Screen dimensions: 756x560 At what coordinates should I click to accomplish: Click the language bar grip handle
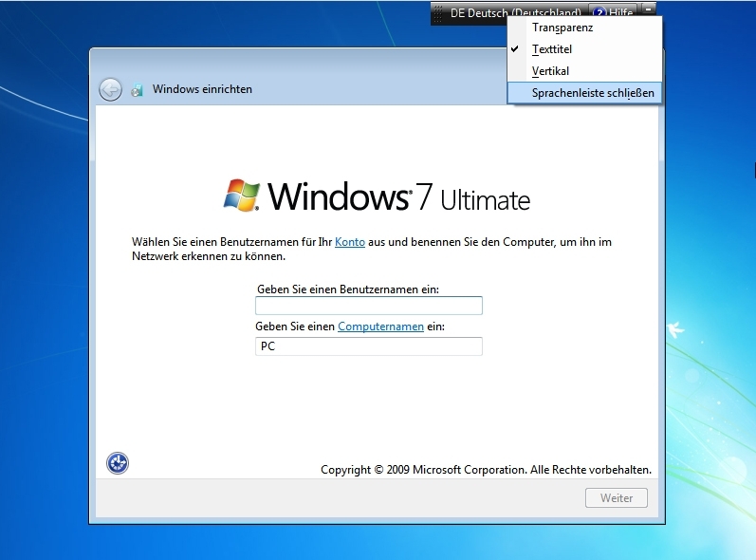coord(437,13)
